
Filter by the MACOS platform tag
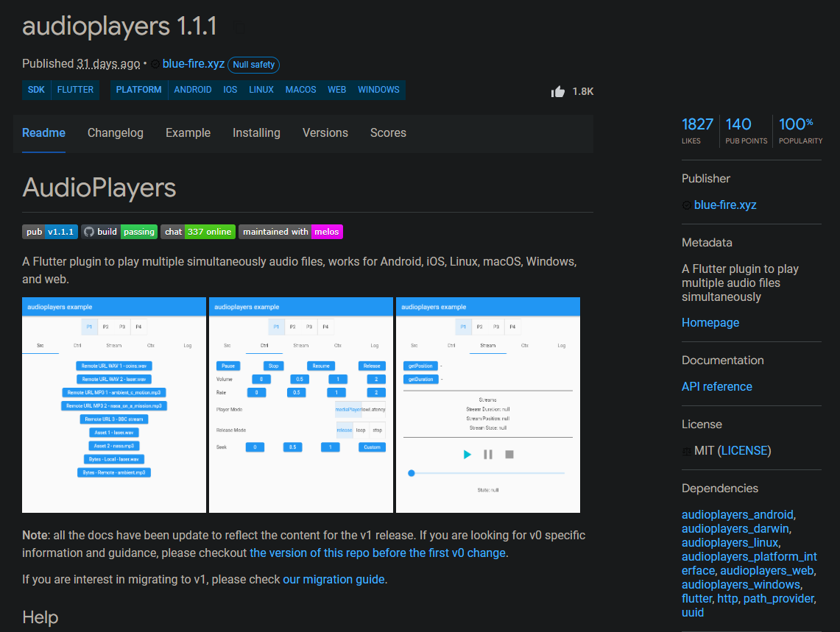click(x=300, y=90)
